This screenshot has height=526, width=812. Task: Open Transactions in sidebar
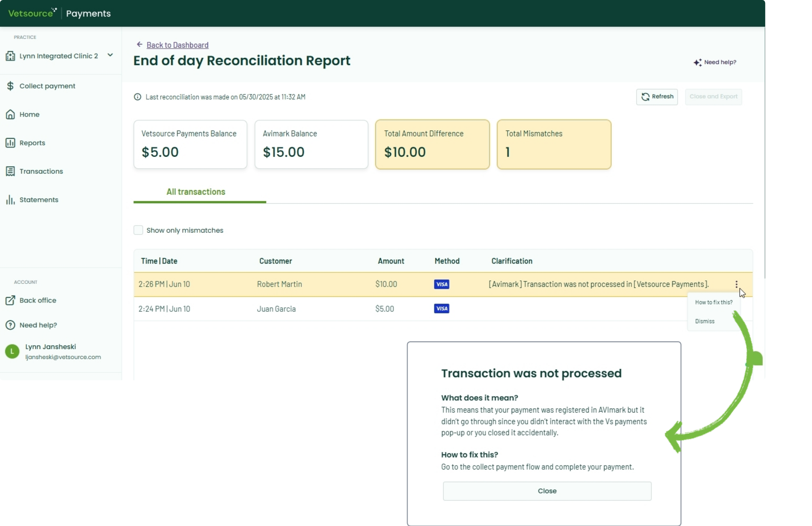point(41,171)
